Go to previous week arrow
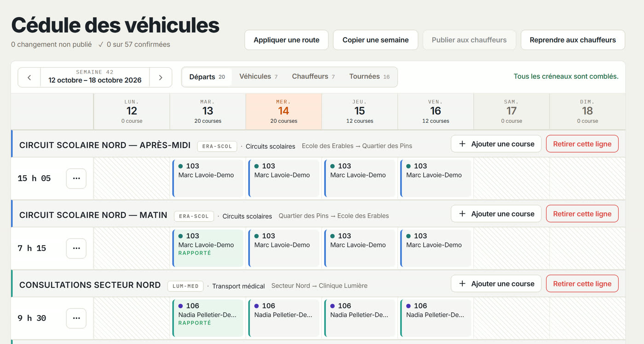The image size is (644, 344). point(29,77)
